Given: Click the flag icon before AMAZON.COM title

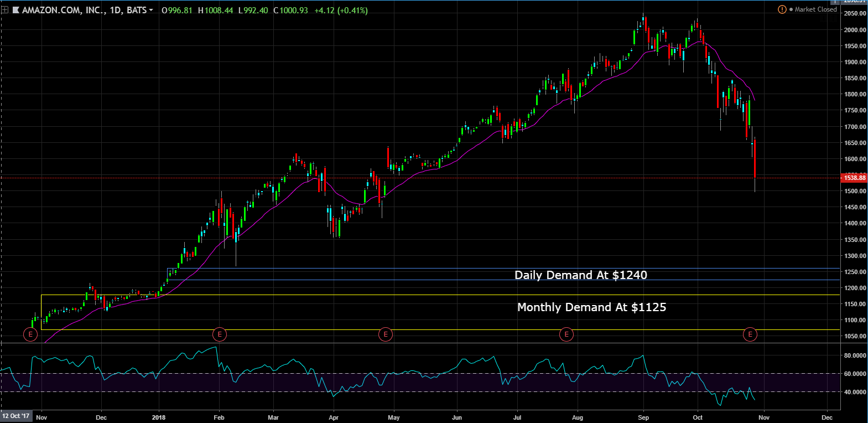Looking at the screenshot, I should [16, 10].
